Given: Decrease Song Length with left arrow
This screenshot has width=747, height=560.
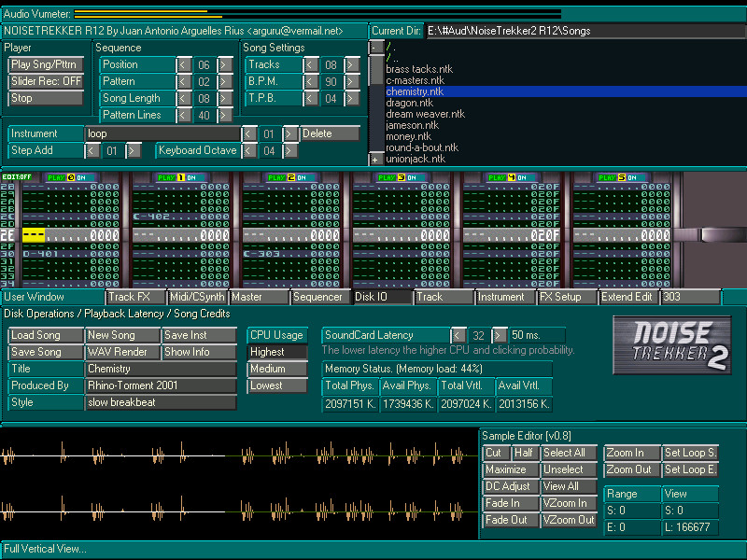Looking at the screenshot, I should click(184, 99).
